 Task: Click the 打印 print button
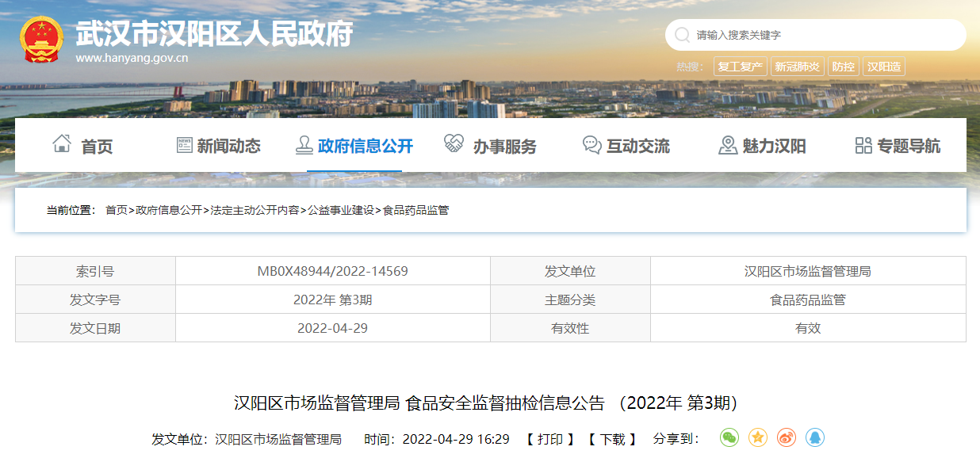coord(549,439)
